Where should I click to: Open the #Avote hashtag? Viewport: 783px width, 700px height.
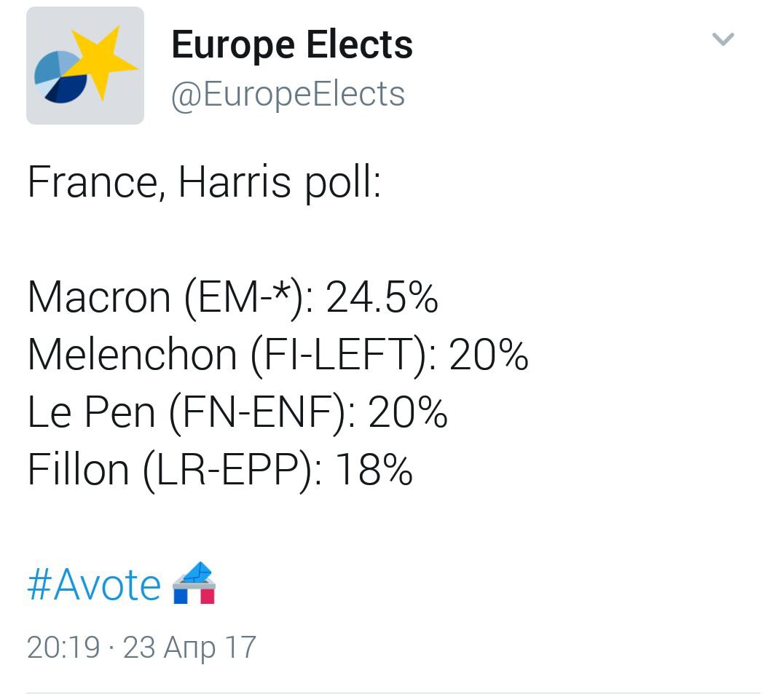94,584
